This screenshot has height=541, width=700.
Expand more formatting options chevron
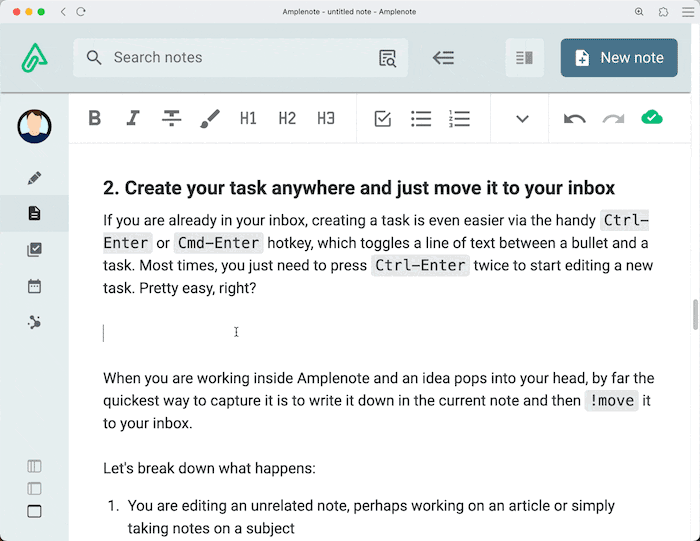pos(522,119)
